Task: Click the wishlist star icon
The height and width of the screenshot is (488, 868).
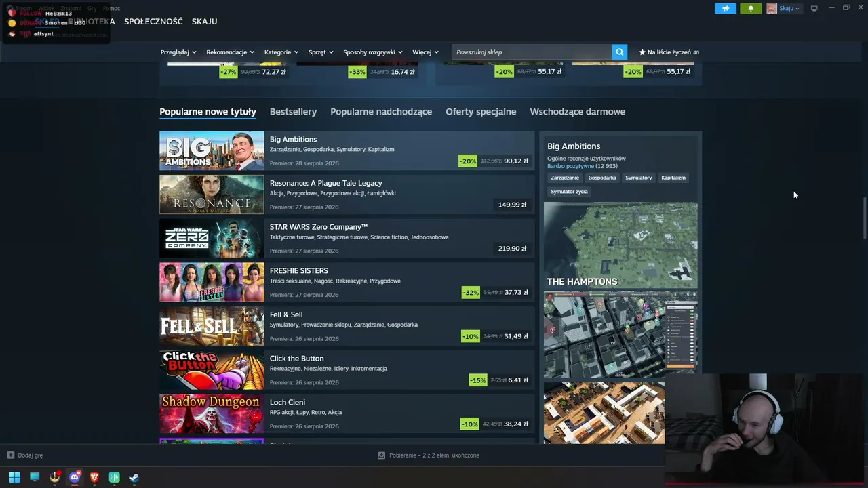Action: click(642, 52)
